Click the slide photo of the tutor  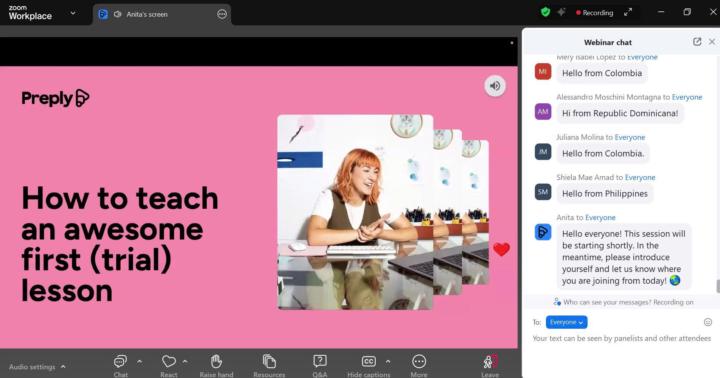(355, 212)
